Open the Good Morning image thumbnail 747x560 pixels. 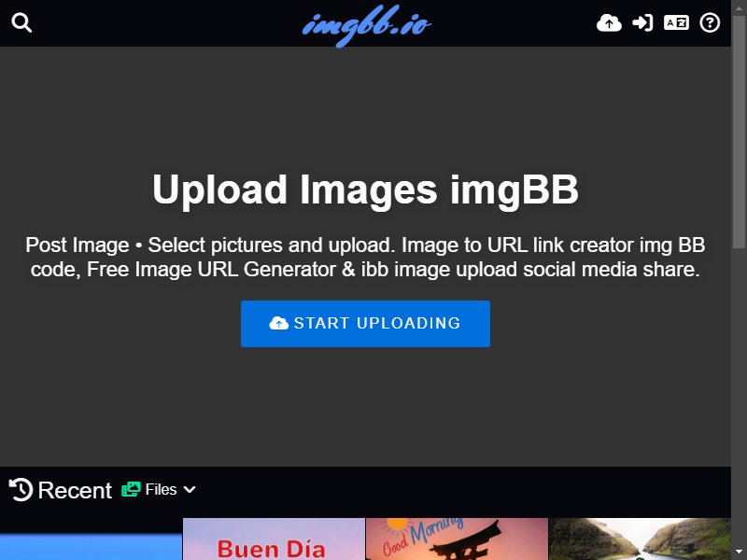click(x=457, y=539)
